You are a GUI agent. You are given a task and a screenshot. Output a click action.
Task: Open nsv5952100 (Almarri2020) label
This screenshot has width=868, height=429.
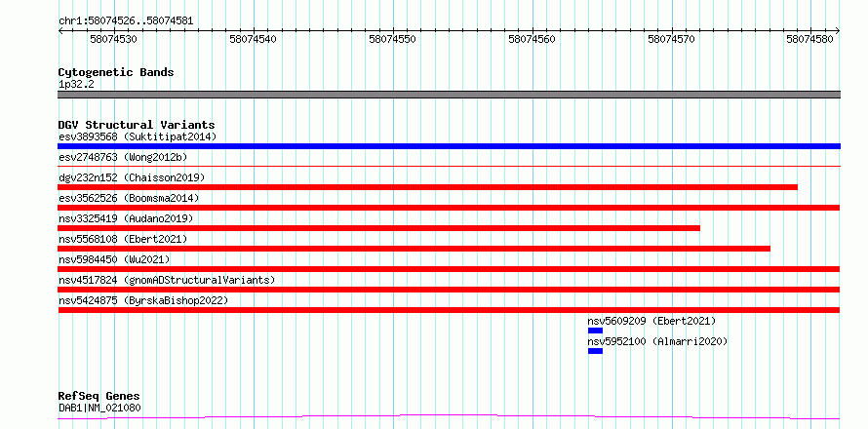click(657, 341)
